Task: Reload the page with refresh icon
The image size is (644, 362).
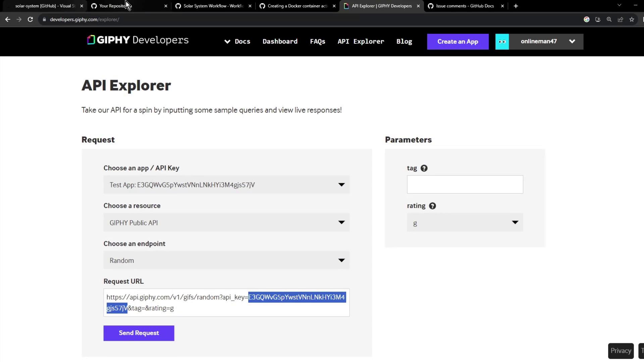Action: (30, 19)
